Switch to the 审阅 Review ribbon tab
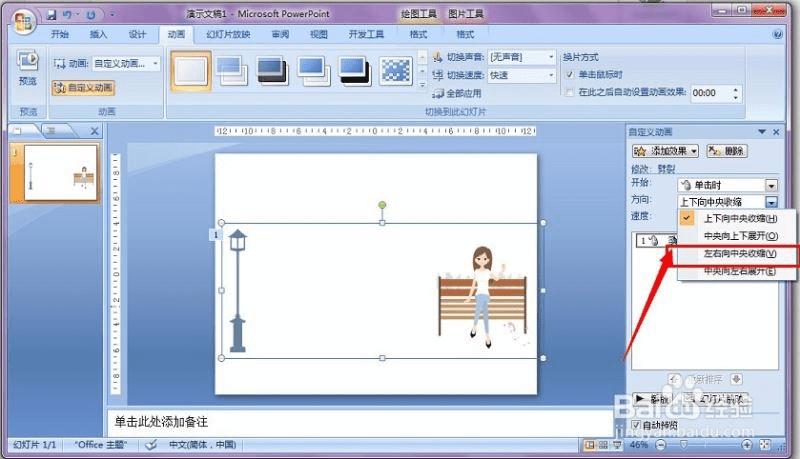 (280, 34)
